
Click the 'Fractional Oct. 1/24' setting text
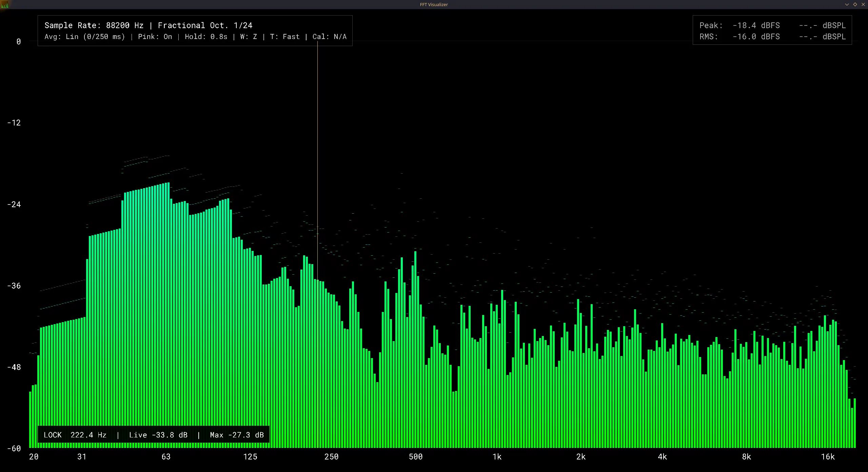205,25
